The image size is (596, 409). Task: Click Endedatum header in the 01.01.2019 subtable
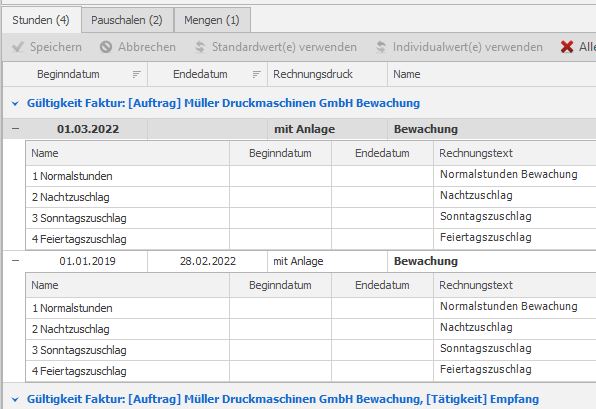pyautogui.click(x=382, y=285)
